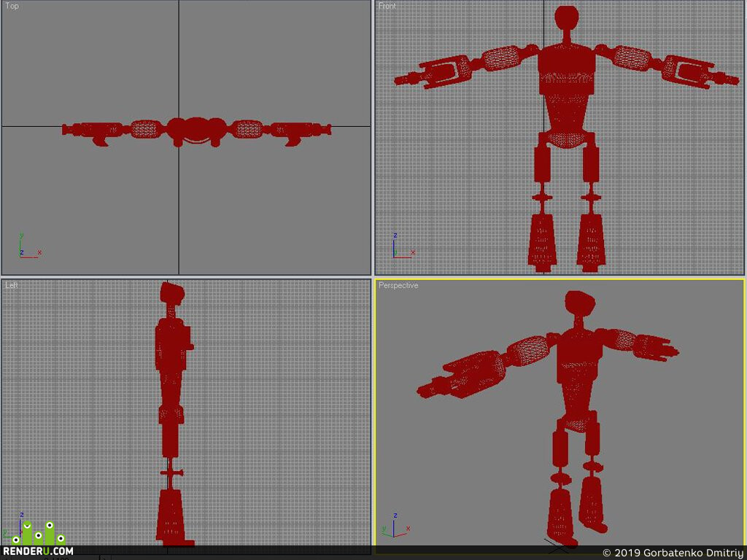Image resolution: width=747 pixels, height=560 pixels.
Task: Click the "Left" viewport label
Action: pos(12,285)
